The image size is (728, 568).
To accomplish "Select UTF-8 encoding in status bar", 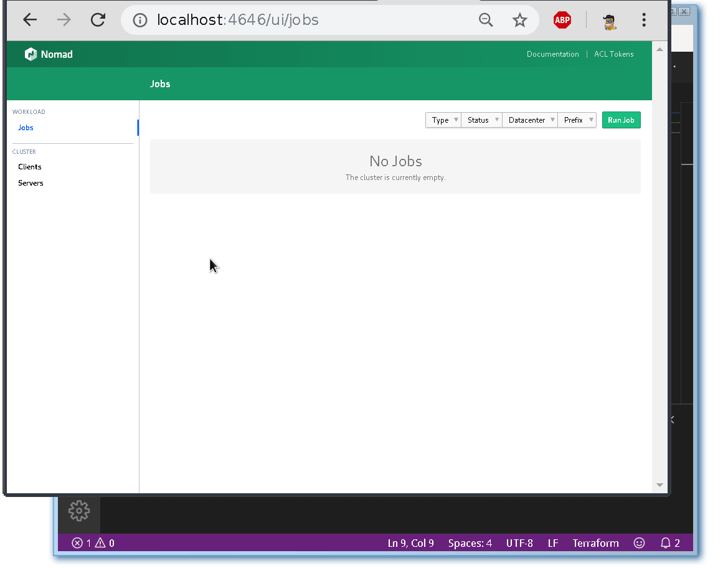I will (x=519, y=543).
